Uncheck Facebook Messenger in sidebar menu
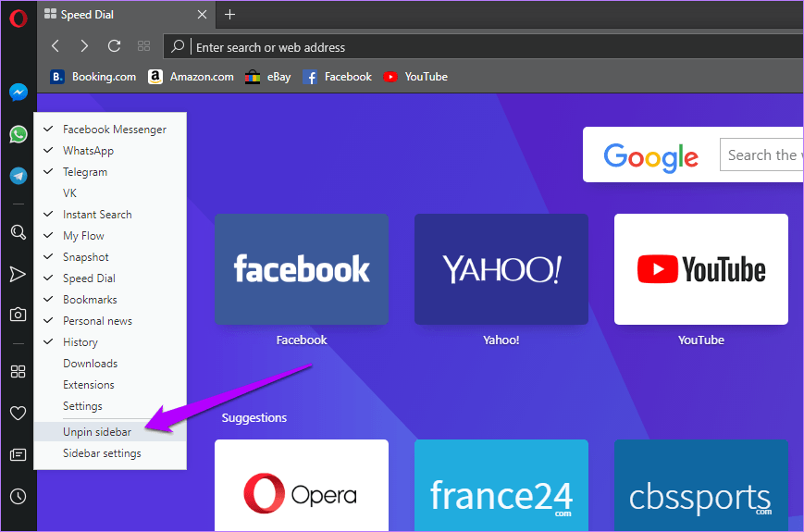 pos(110,130)
